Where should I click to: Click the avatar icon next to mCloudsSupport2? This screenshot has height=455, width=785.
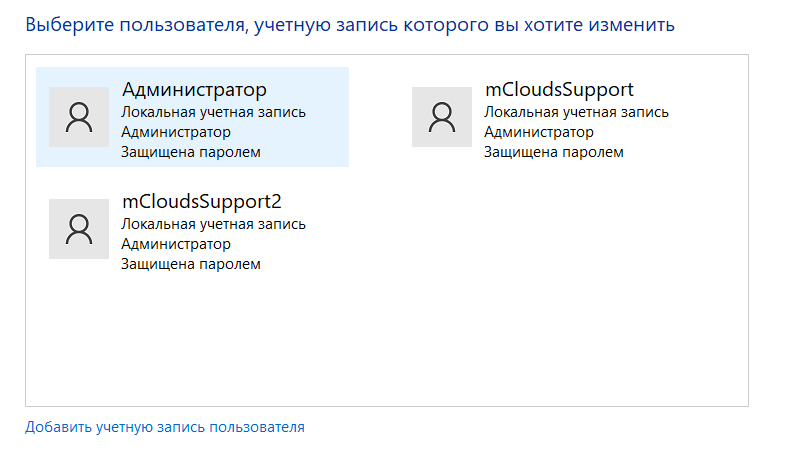click(x=78, y=229)
